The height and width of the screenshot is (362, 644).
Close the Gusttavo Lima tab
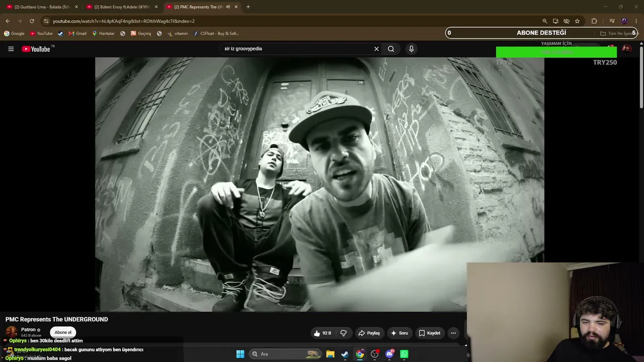pos(76,7)
